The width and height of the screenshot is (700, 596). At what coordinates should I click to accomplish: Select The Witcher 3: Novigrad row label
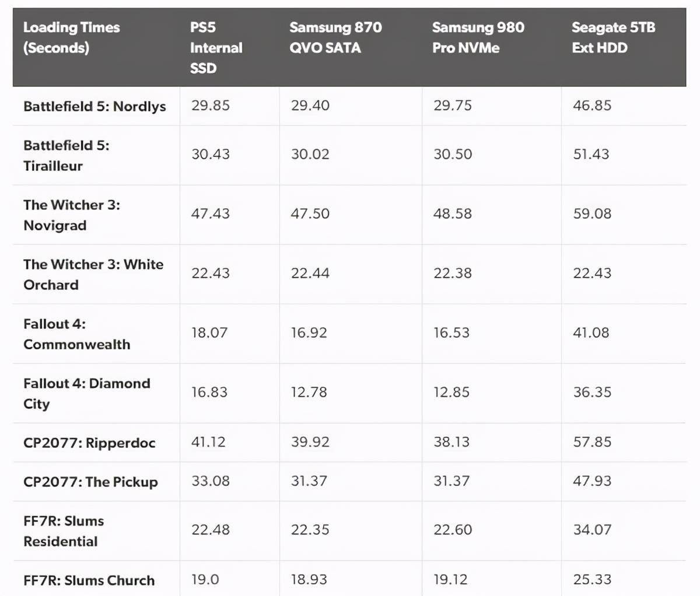pos(72,215)
